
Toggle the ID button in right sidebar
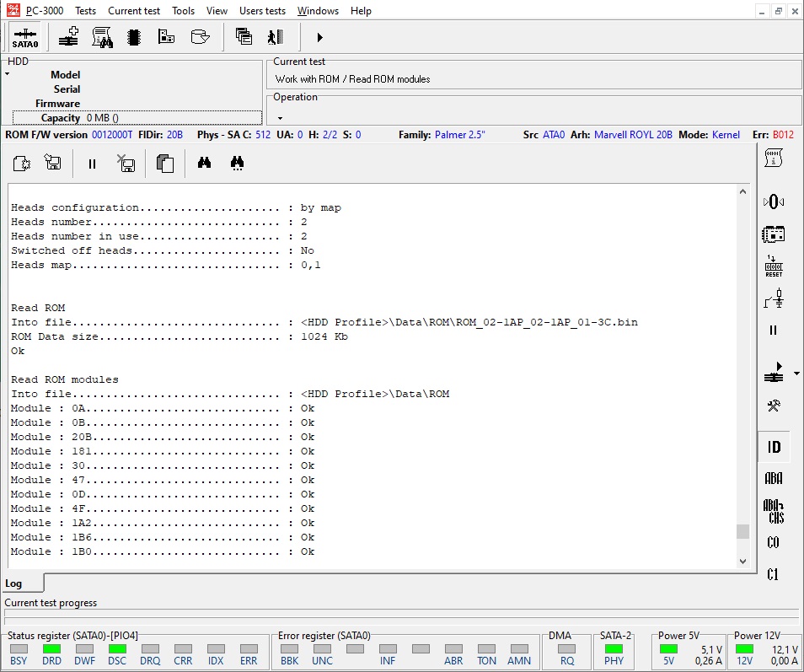point(773,447)
